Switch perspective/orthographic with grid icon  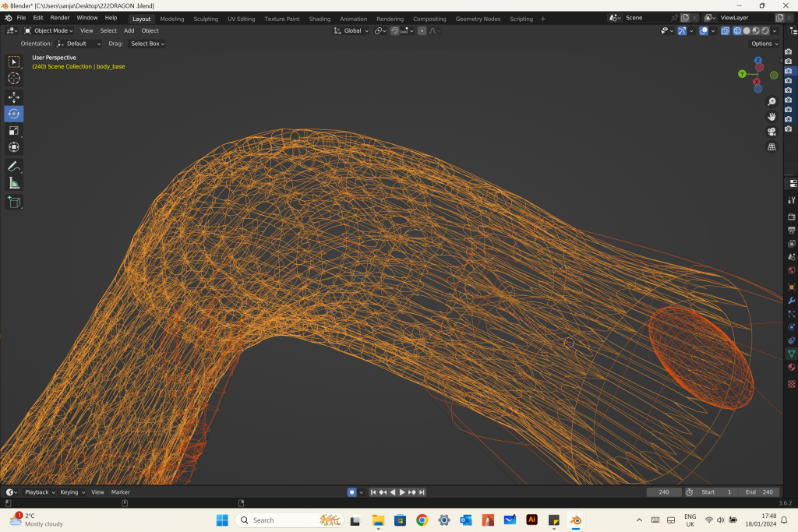772,147
